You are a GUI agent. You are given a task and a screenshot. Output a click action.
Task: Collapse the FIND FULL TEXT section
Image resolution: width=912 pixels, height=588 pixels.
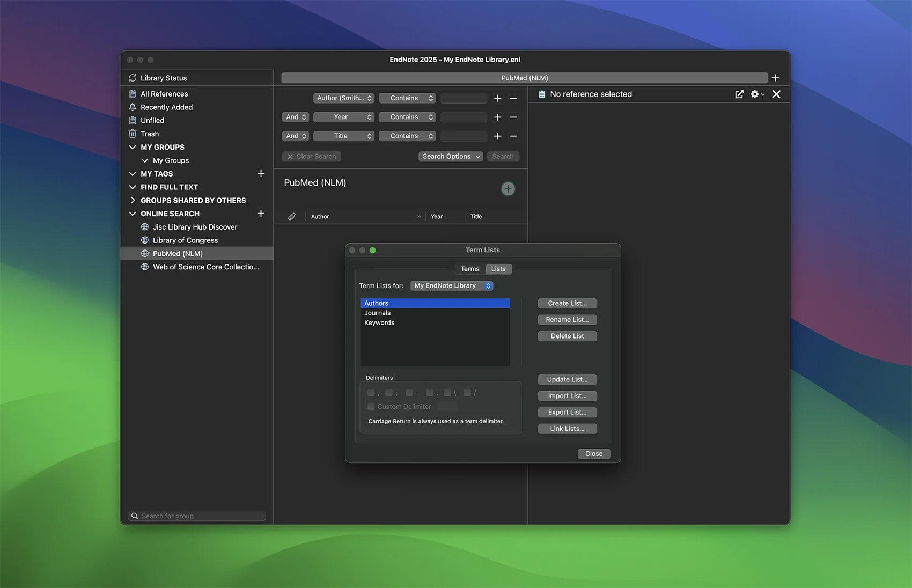click(x=133, y=187)
